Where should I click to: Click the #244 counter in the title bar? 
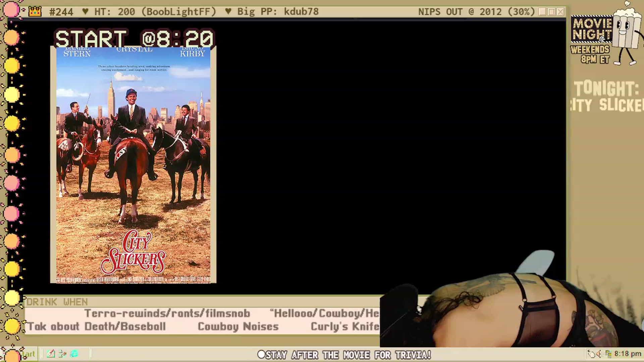point(61,12)
